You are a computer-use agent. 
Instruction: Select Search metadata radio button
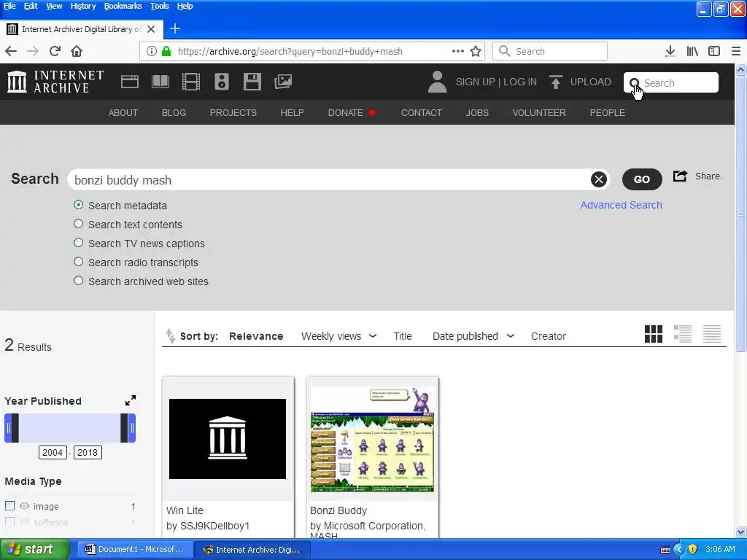click(79, 205)
